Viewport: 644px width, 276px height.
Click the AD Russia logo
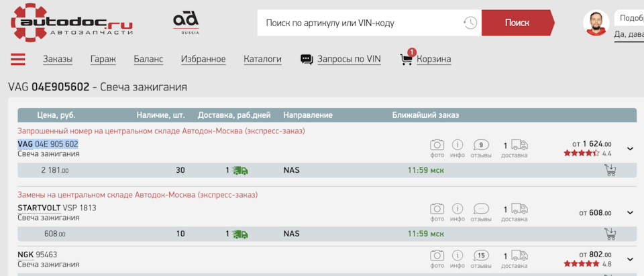pos(186,23)
